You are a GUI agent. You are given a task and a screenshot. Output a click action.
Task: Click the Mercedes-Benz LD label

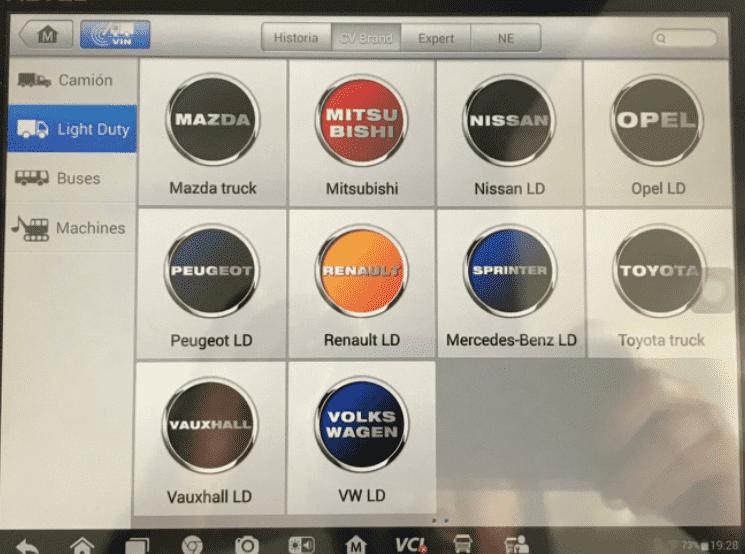click(511, 340)
